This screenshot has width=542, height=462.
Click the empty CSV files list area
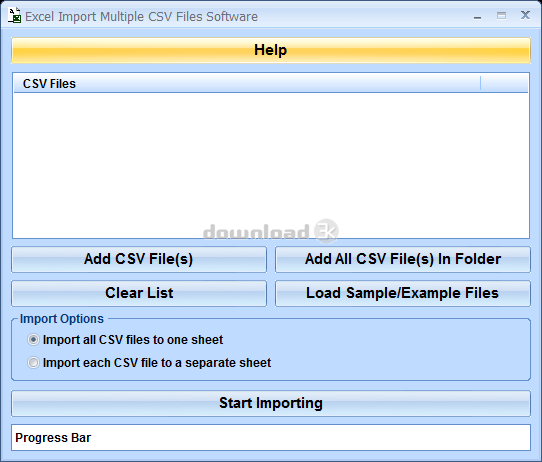(x=271, y=165)
